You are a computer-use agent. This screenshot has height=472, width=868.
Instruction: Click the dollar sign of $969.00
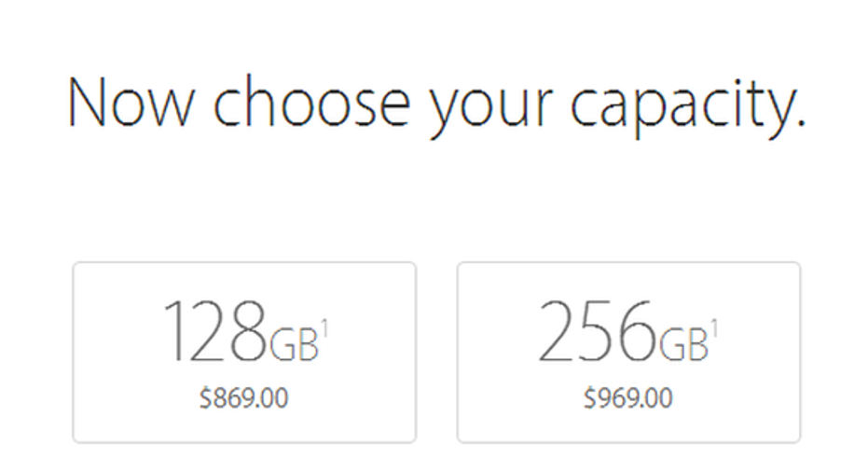(589, 398)
